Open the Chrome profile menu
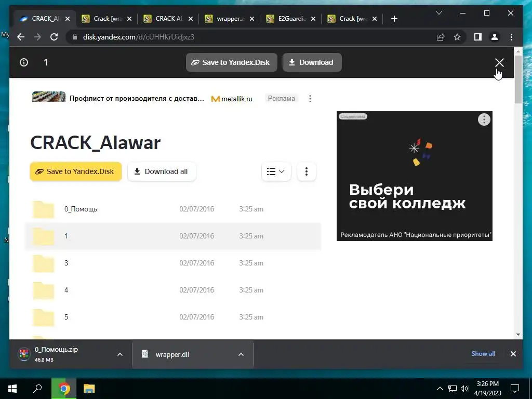This screenshot has width=532, height=399. 495,37
